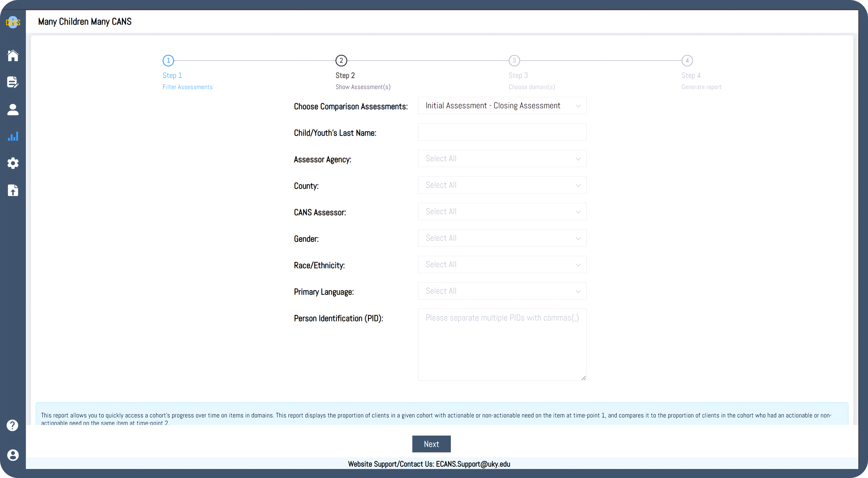
Task: Go to Step 2 circle
Action: click(341, 61)
